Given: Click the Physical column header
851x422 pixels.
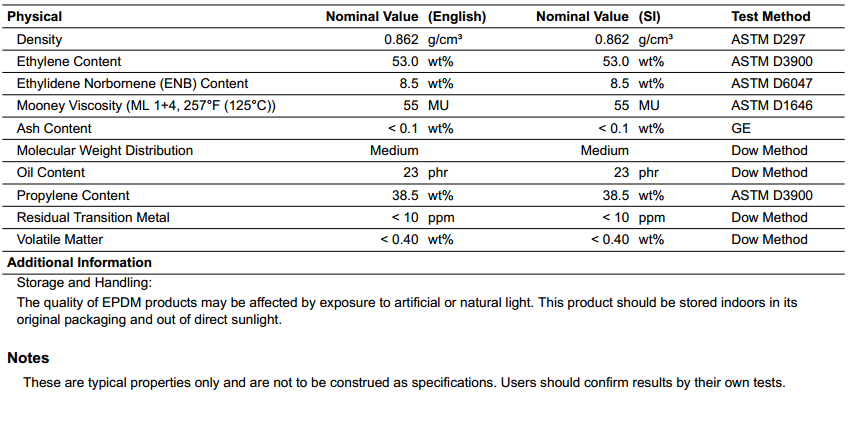Looking at the screenshot, I should [34, 16].
